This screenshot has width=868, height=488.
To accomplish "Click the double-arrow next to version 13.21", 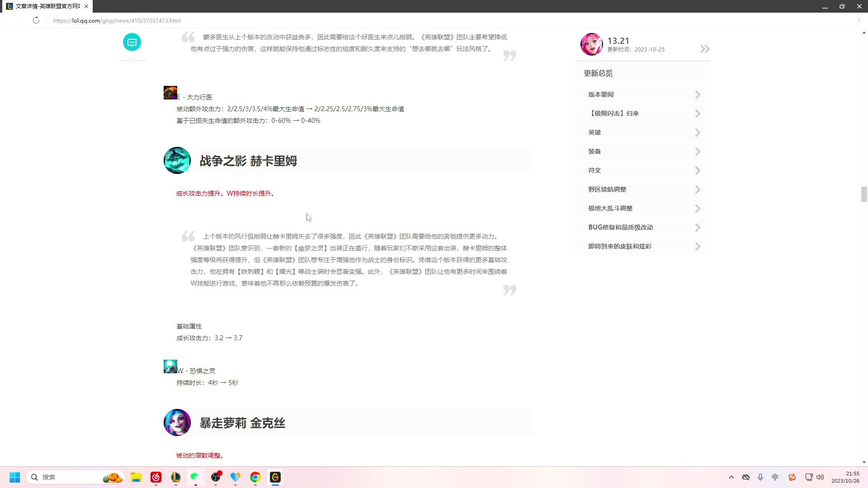I will (705, 49).
